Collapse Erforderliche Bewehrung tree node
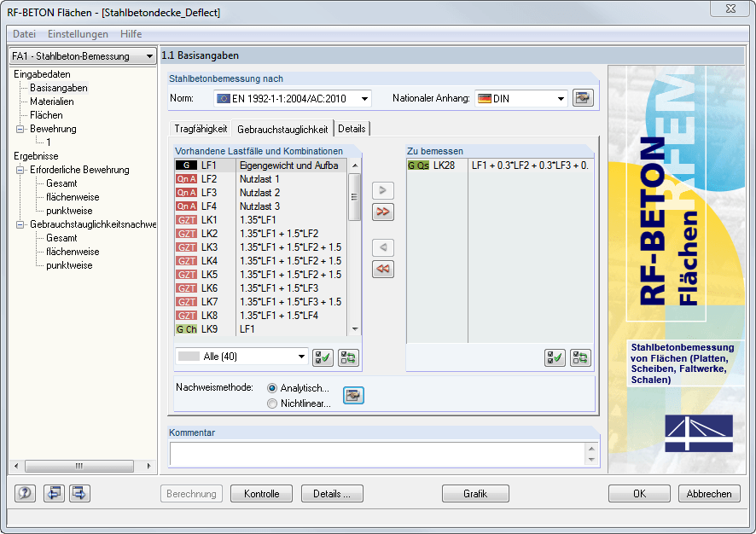This screenshot has width=756, height=534. [x=20, y=170]
